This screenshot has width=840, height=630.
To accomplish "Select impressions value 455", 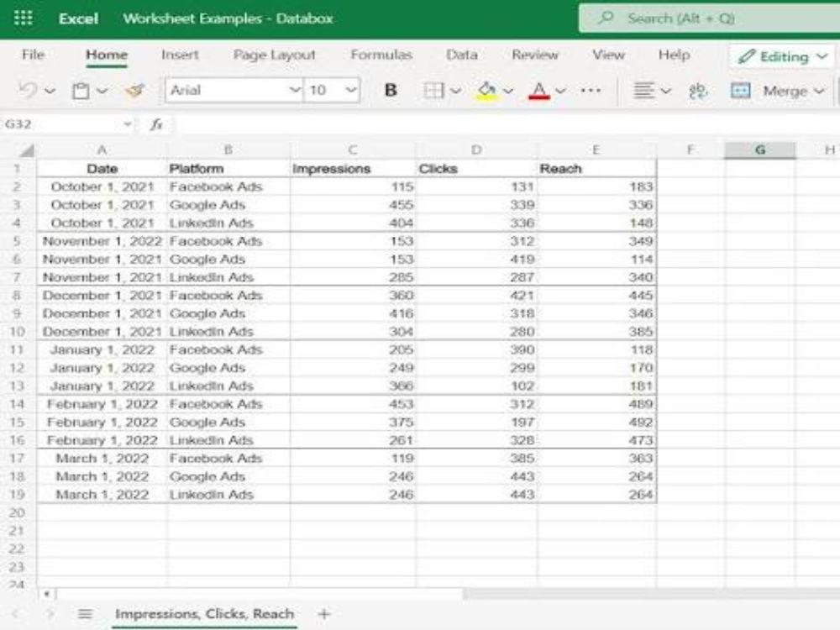I will pyautogui.click(x=353, y=205).
